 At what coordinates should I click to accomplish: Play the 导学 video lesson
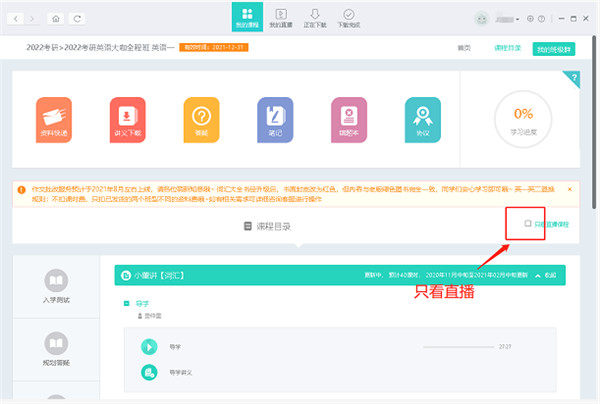(x=149, y=347)
